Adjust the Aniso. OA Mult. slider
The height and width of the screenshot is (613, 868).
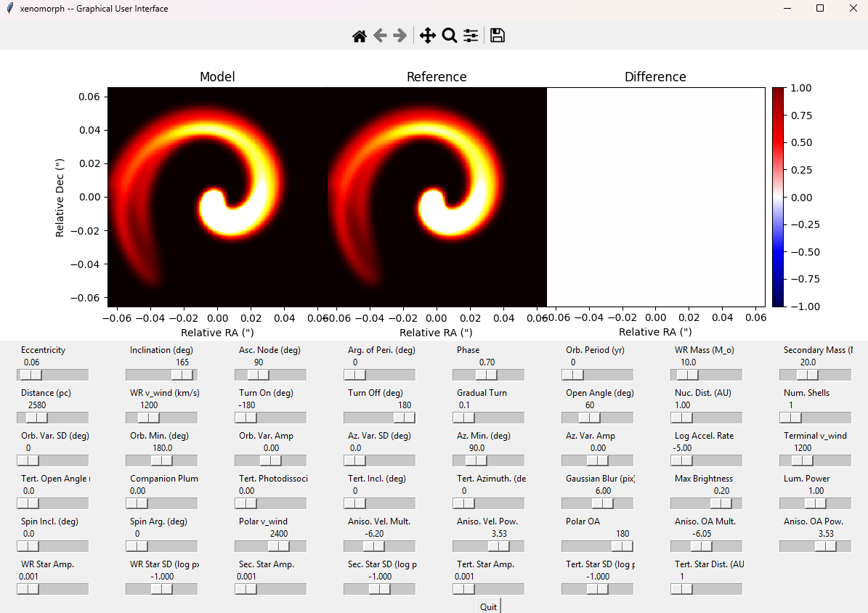706,546
